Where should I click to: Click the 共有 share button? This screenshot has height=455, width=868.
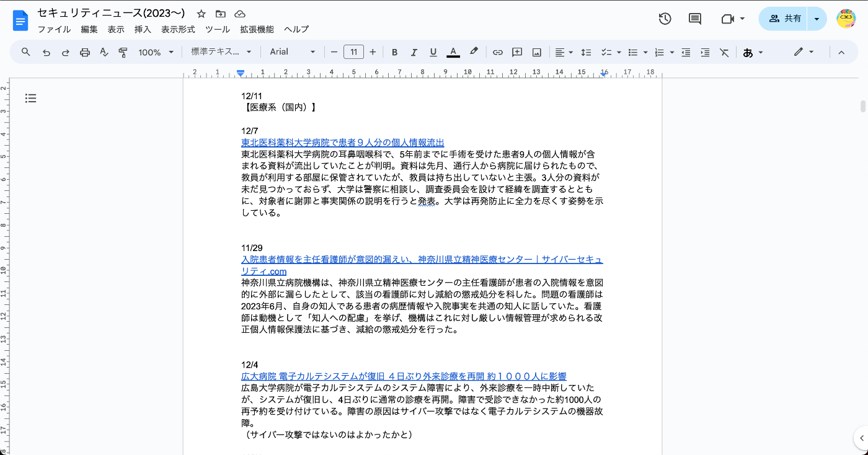point(784,19)
